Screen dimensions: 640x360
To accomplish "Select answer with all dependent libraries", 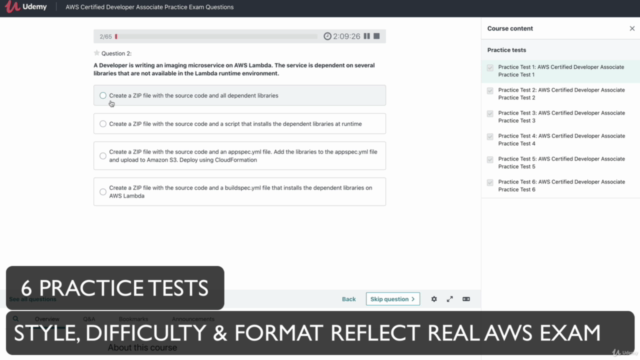I will click(240, 96).
